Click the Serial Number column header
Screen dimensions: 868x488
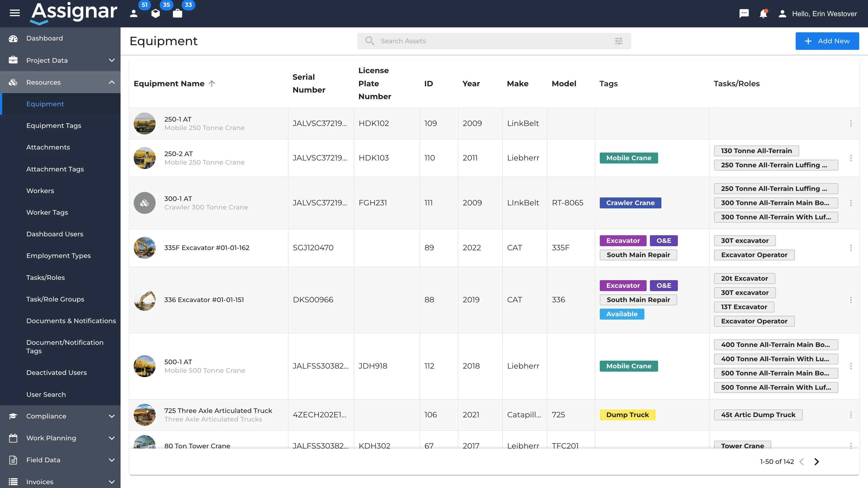(x=309, y=84)
